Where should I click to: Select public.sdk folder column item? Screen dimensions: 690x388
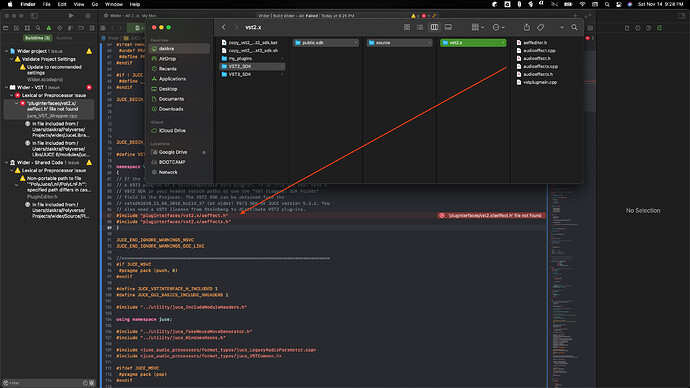click(326, 43)
